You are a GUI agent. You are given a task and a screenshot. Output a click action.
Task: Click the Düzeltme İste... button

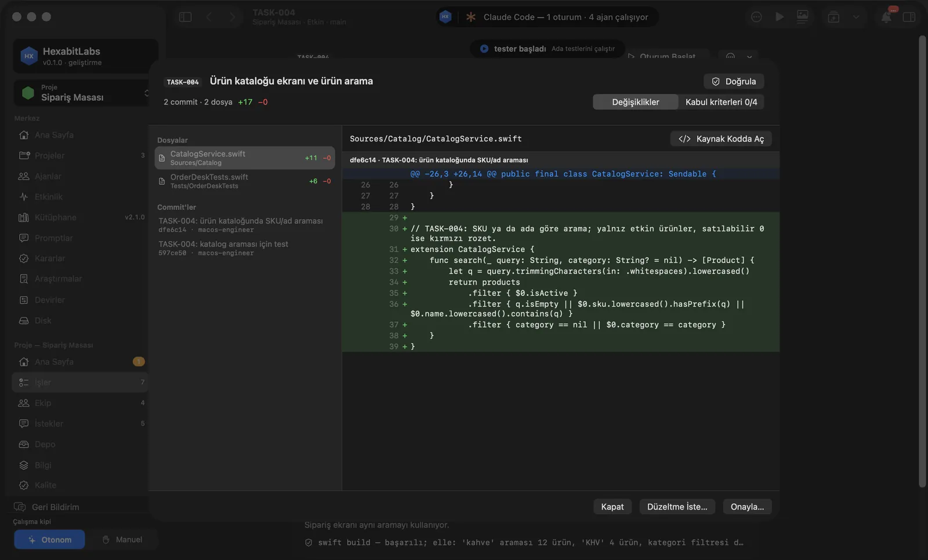(677, 507)
